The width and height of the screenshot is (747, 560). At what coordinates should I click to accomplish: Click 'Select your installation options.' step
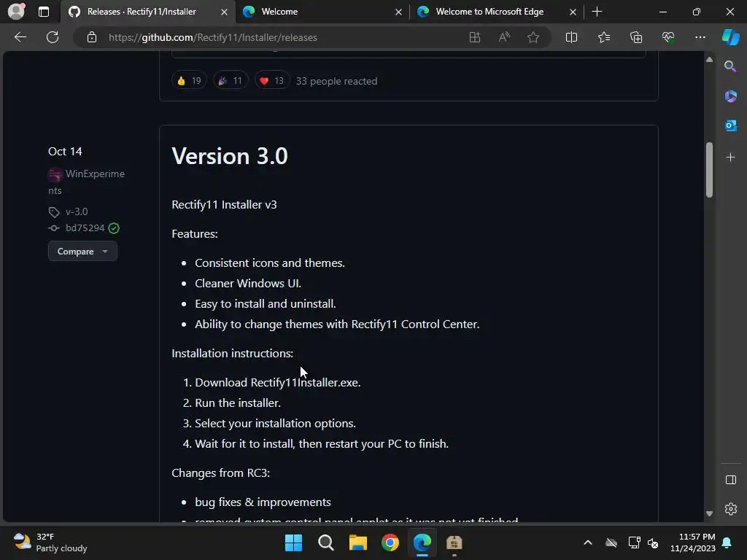pos(275,424)
